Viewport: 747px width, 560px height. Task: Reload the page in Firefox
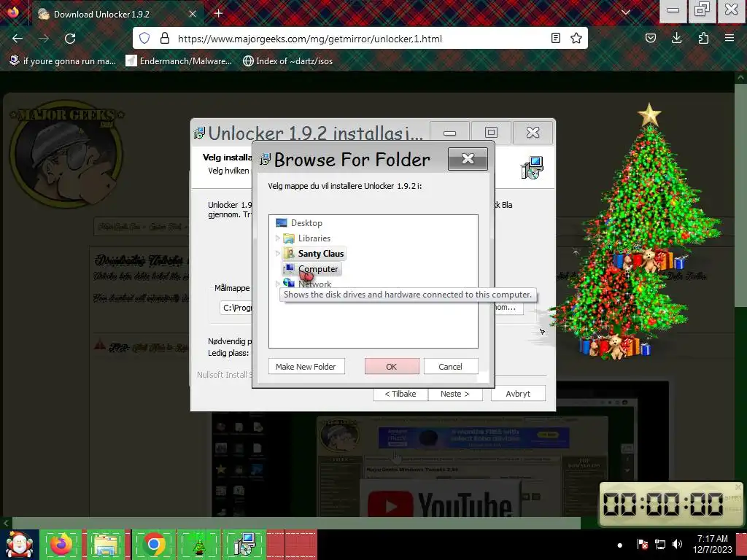(70, 39)
